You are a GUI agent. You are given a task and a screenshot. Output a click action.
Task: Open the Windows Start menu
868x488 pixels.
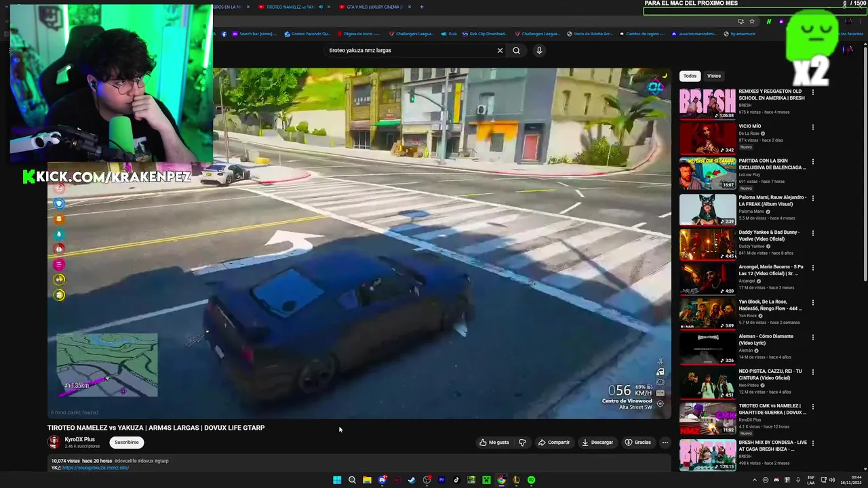coord(337,480)
